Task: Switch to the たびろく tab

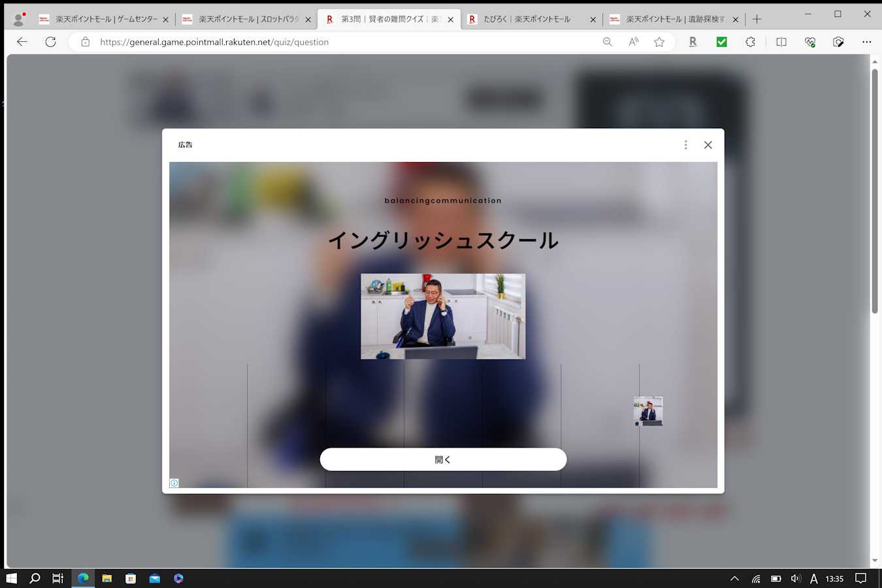Action: (527, 20)
